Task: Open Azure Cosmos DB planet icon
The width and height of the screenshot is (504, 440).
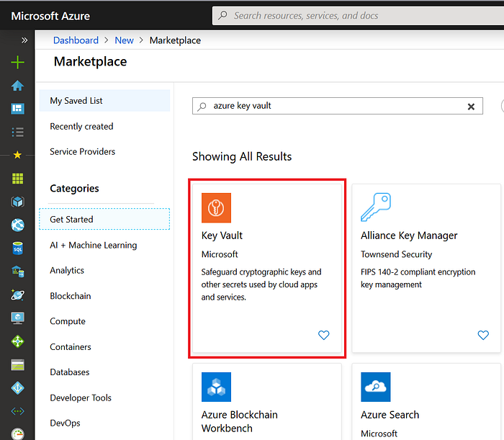Action: [x=18, y=295]
